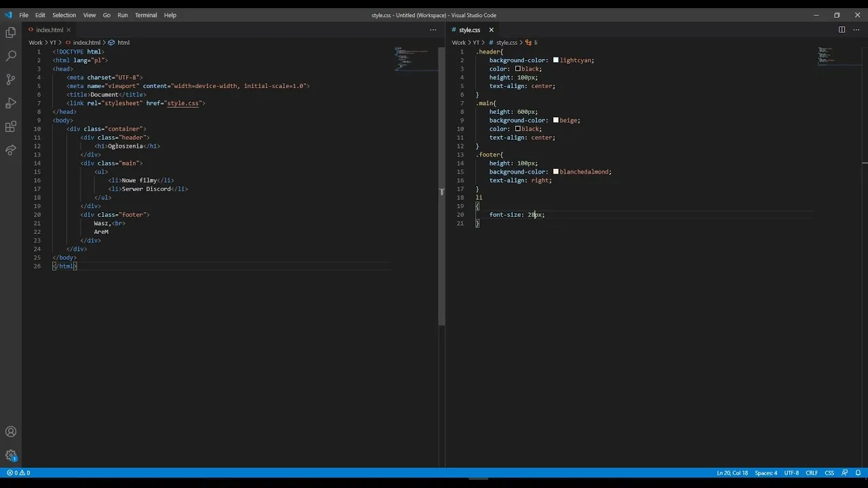Viewport: 868px width, 488px height.
Task: Switch to the index.html tab
Action: (50, 30)
